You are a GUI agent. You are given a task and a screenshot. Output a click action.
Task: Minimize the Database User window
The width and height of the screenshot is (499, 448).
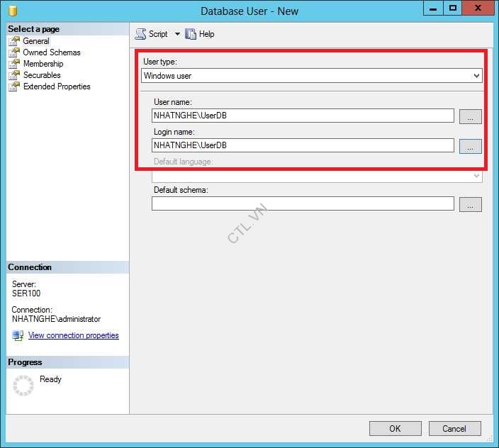point(433,9)
